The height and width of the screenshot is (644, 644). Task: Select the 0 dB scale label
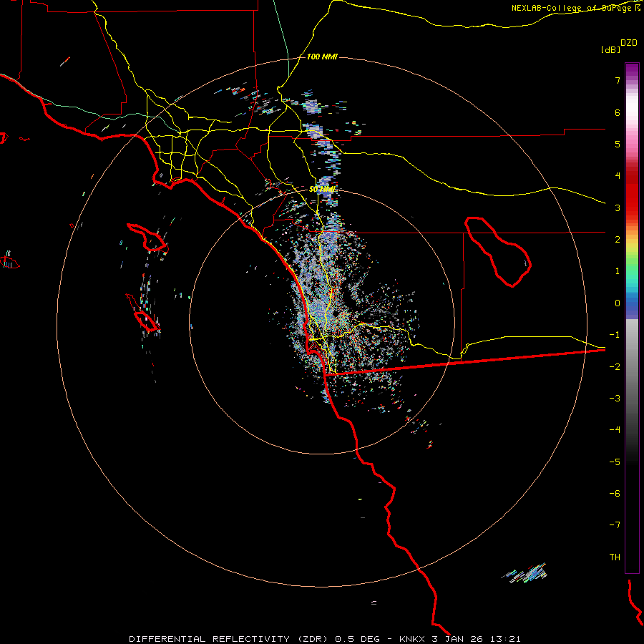pos(618,303)
